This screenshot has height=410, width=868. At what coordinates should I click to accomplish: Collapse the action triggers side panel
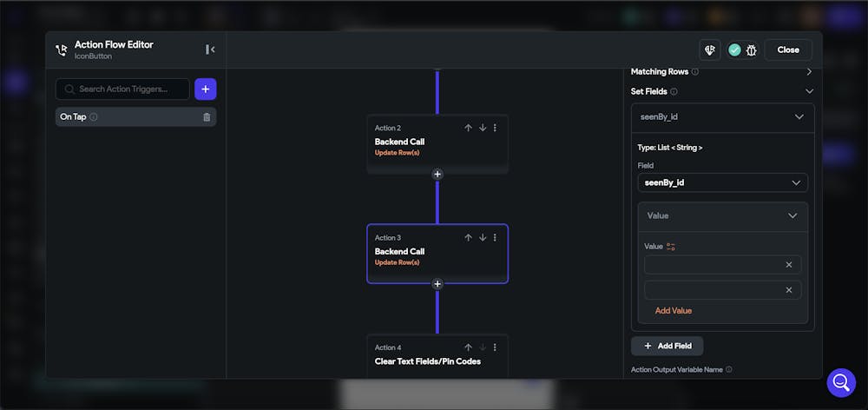click(x=210, y=50)
